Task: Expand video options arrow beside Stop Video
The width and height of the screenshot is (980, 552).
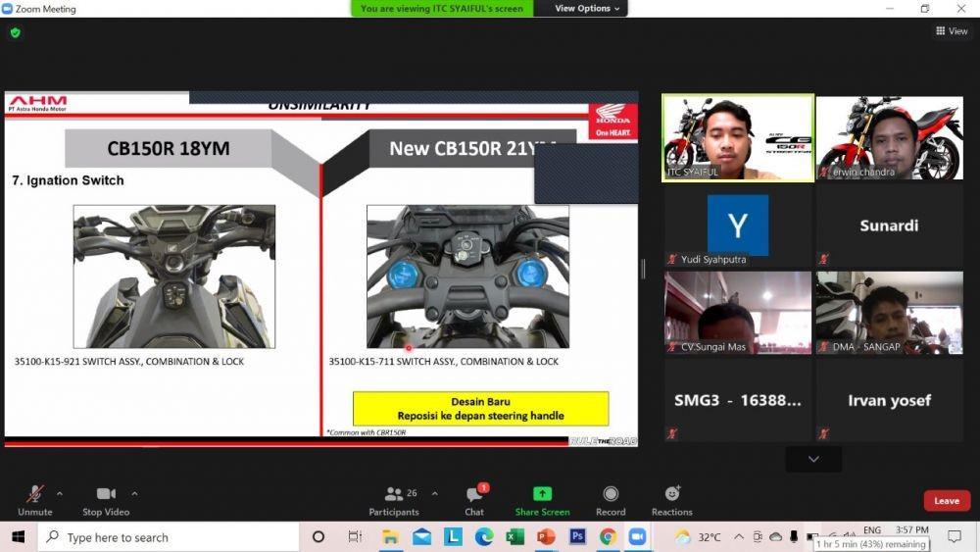Action: pos(134,494)
